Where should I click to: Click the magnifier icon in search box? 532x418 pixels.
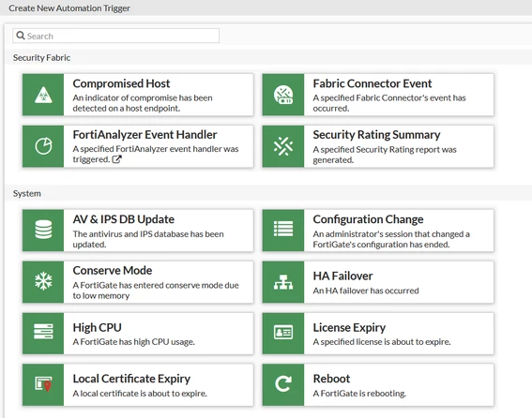tap(21, 36)
